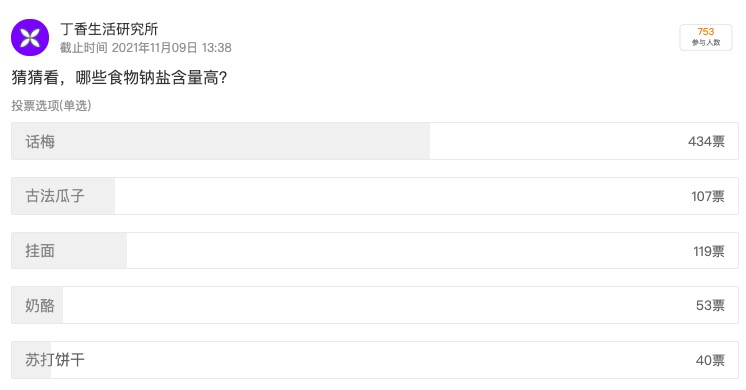Click the 434票 vote count

tap(706, 141)
